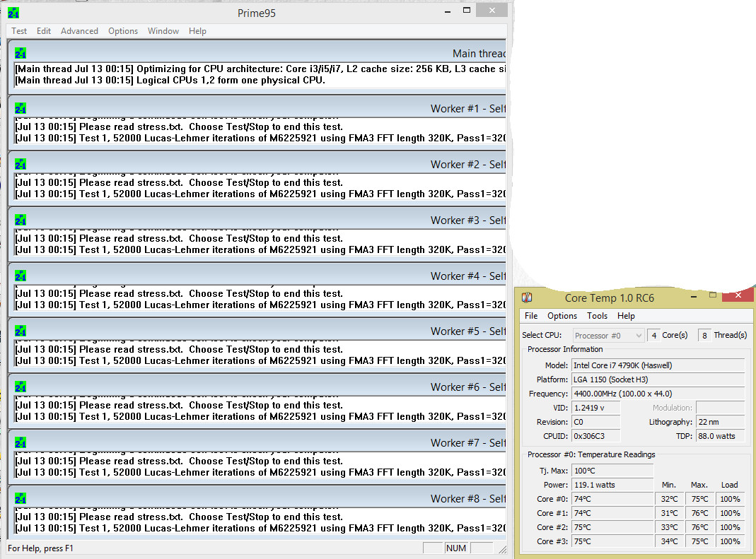Click the Power reading 119.1 watts
756x559 pixels.
click(x=612, y=485)
